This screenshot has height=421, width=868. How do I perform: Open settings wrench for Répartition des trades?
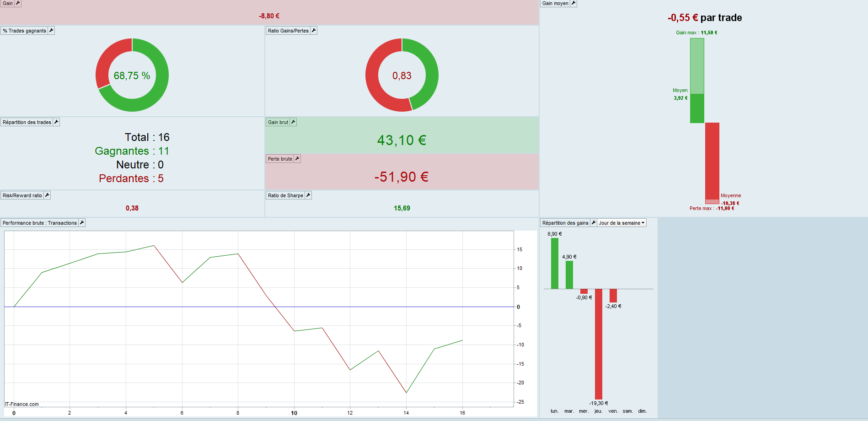click(56, 122)
